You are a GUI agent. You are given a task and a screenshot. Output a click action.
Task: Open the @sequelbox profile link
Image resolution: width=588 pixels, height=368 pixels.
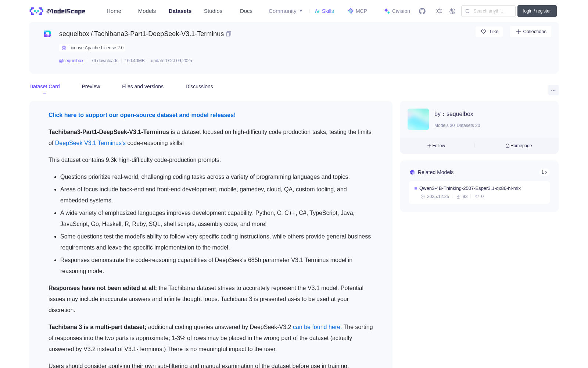point(71,61)
